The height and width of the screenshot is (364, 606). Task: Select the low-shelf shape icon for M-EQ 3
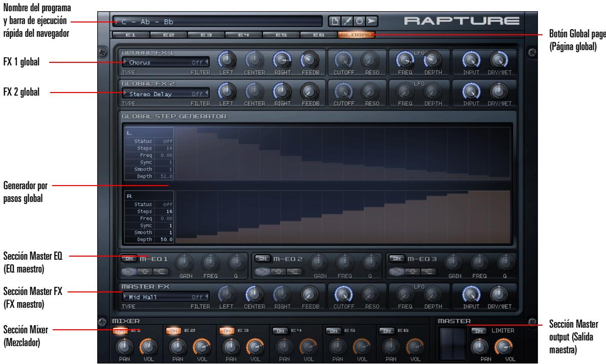pos(397,272)
